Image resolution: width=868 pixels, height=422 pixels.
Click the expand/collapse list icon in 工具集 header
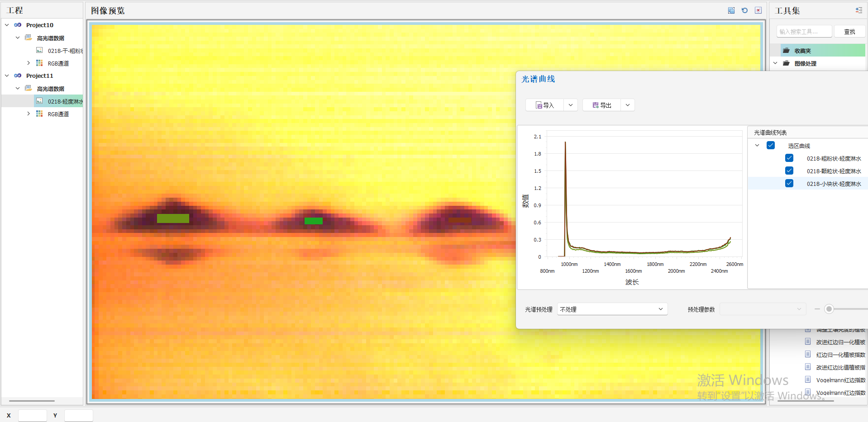[858, 10]
